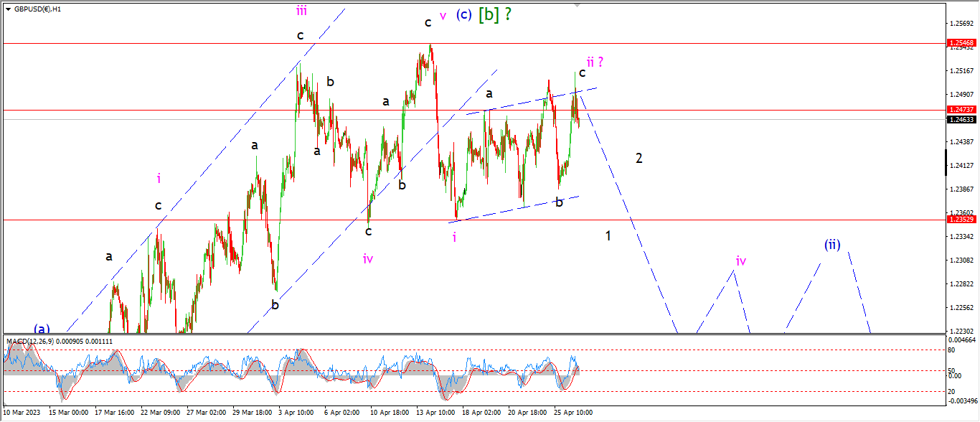
Task: Click the 25 Apr 10:00 time axis label
Action: click(x=572, y=413)
